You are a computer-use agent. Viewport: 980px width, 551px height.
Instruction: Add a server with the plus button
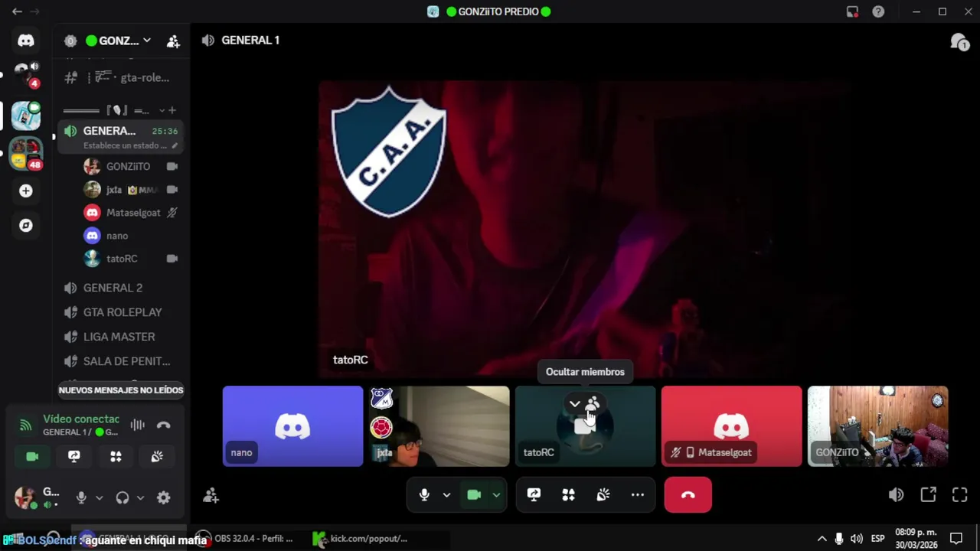pos(26,191)
